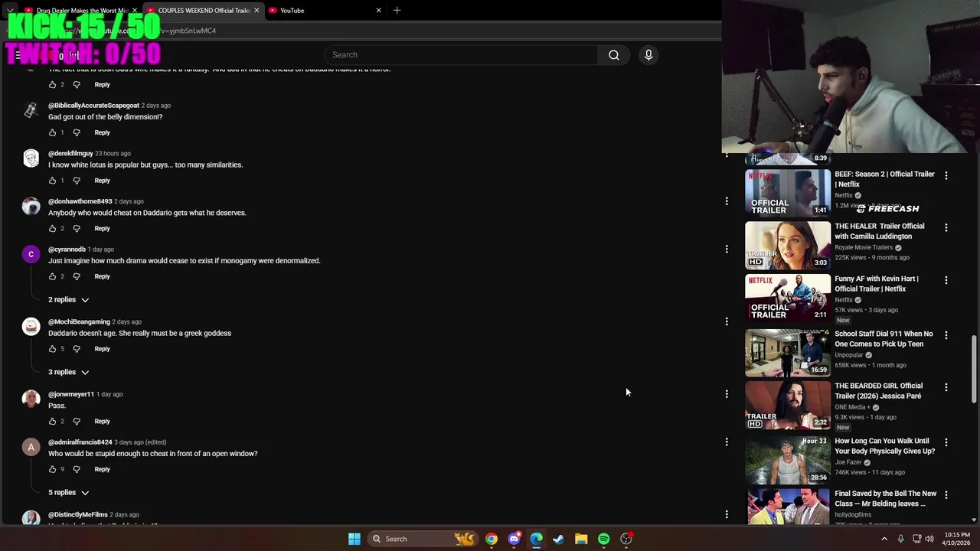The height and width of the screenshot is (551, 980).
Task: Reply to @cyrannodb comment
Action: pos(102,276)
